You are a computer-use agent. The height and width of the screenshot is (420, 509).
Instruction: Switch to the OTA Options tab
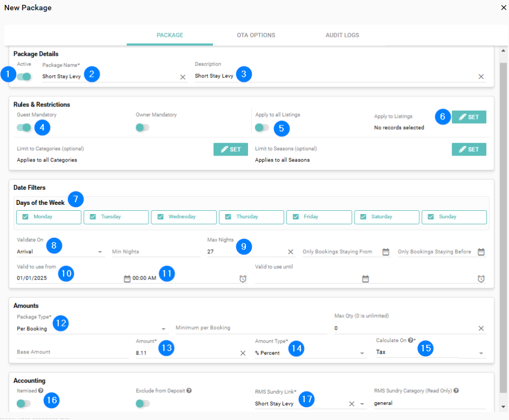[x=256, y=35]
